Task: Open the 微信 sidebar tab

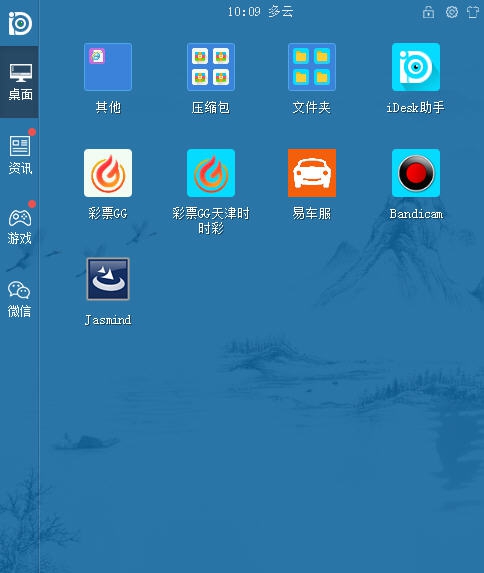Action: [x=19, y=299]
